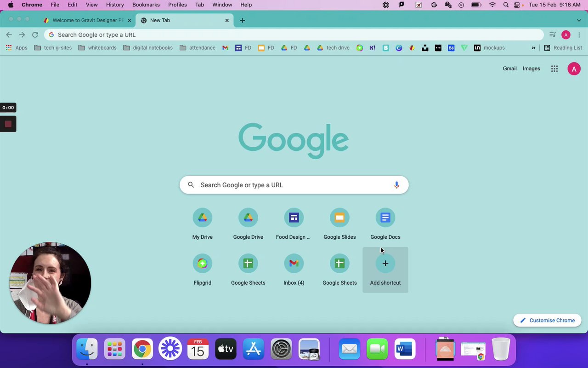Open the tech drive bookmark
The width and height of the screenshot is (588, 368).
point(333,48)
